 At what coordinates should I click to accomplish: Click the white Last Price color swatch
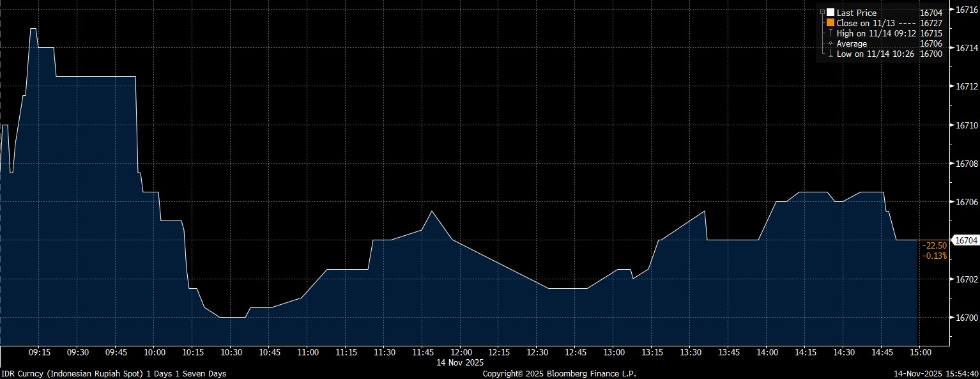coord(831,13)
